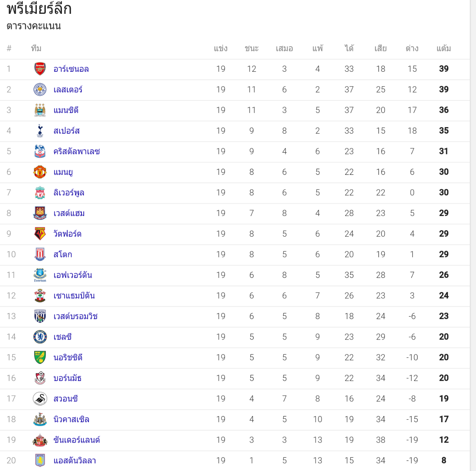This screenshot has width=476, height=471.
Task: Click the Chelsea crest icon
Action: (40, 337)
